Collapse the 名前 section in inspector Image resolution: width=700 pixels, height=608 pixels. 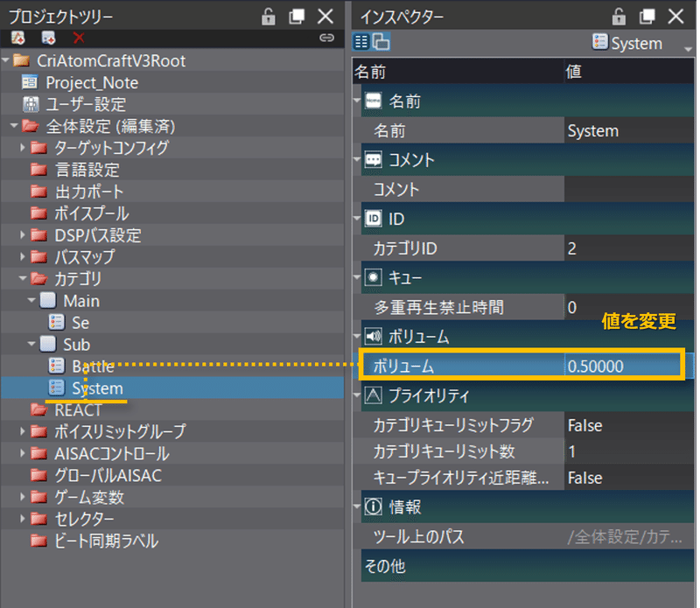coord(357,101)
